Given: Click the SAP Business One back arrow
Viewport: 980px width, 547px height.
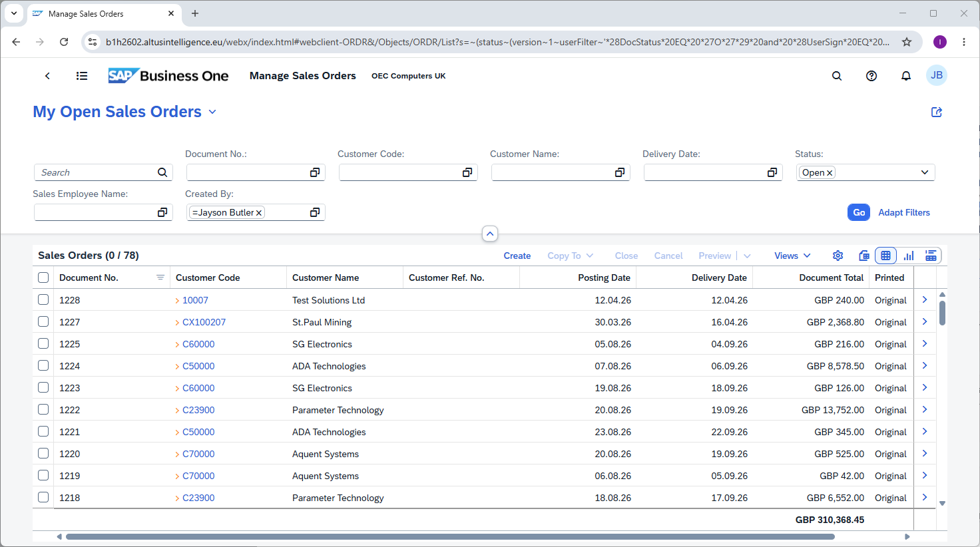Looking at the screenshot, I should 47,76.
